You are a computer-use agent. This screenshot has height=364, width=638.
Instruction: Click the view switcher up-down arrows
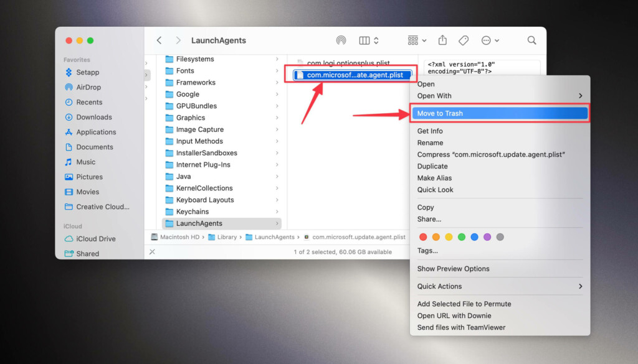376,40
